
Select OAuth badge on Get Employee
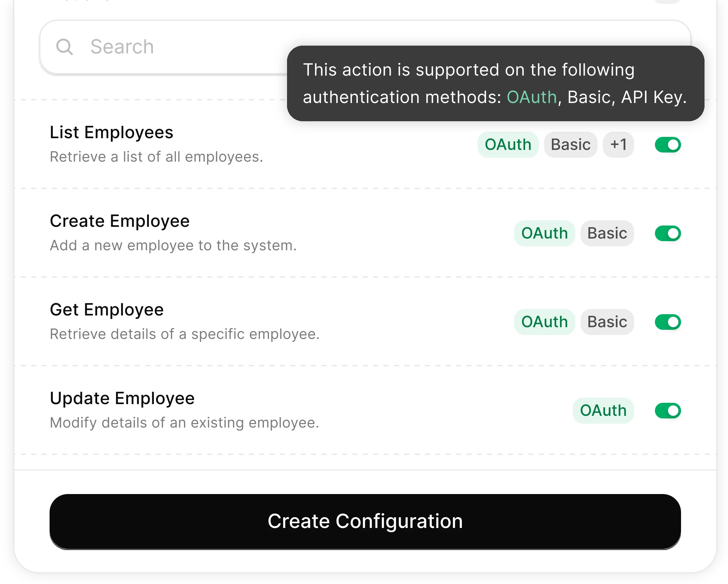(x=544, y=322)
